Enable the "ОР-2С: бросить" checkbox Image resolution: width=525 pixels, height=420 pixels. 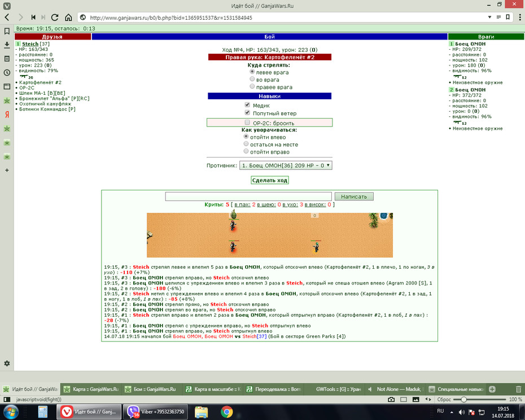[x=247, y=123]
